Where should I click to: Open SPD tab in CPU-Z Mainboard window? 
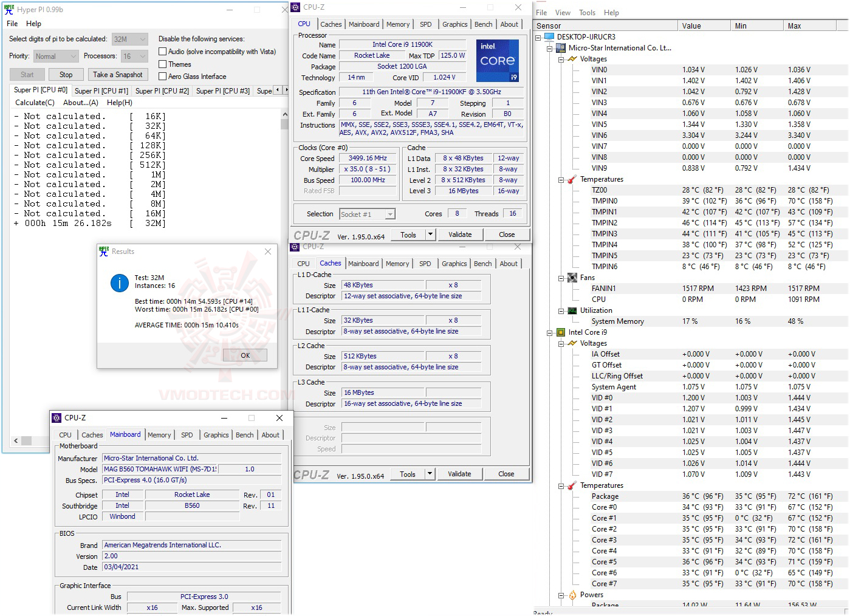coord(187,435)
